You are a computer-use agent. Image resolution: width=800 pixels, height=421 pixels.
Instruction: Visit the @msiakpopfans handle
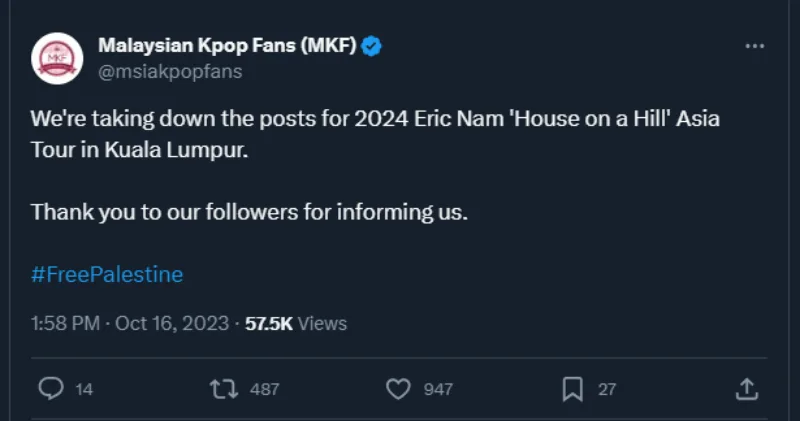pyautogui.click(x=170, y=72)
